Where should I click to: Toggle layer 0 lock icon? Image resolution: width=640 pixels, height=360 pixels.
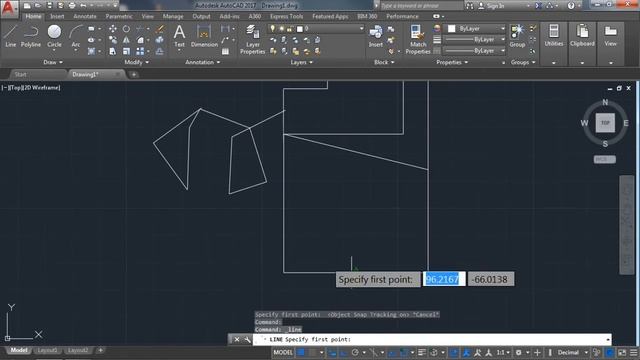tap(289, 29)
